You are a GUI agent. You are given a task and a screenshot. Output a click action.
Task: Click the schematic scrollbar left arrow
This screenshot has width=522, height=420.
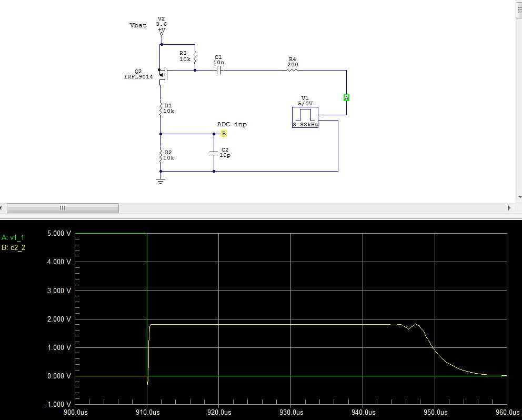tap(4, 208)
